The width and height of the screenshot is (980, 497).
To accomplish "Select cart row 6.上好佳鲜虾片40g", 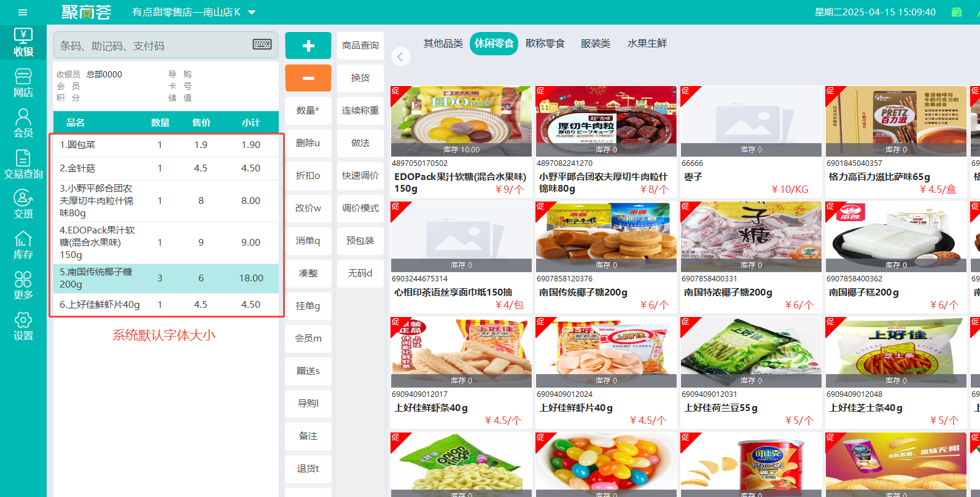I will (x=166, y=305).
